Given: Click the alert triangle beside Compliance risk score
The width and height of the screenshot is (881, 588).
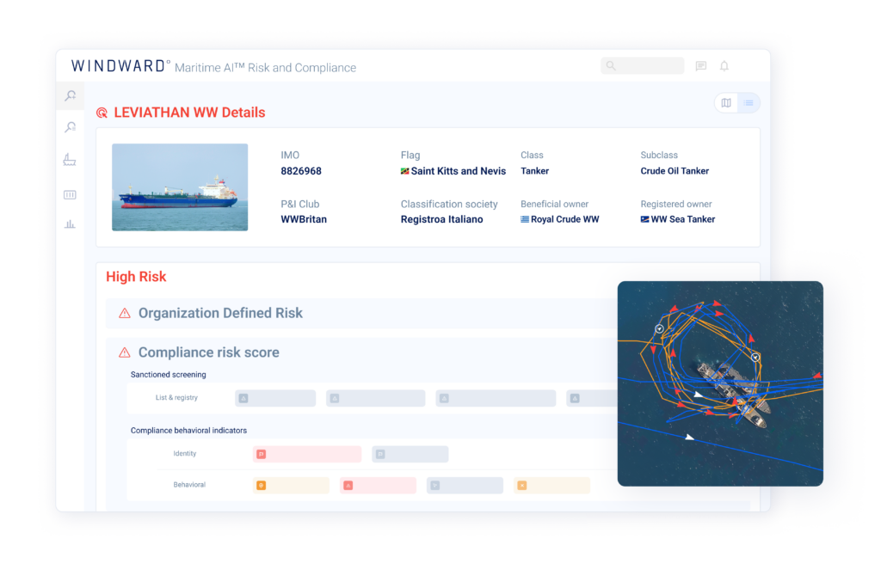Looking at the screenshot, I should click(123, 352).
